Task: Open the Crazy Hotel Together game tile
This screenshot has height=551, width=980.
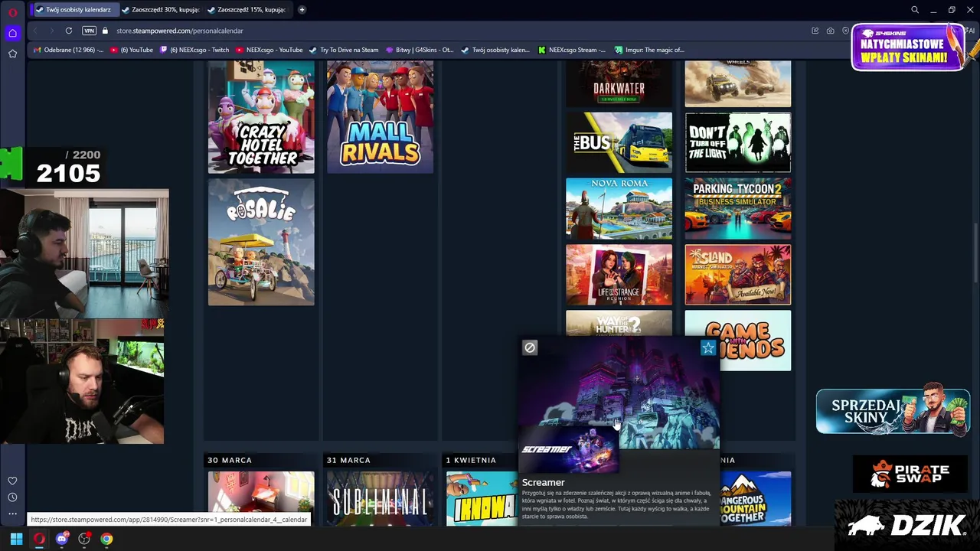Action: pyautogui.click(x=261, y=117)
